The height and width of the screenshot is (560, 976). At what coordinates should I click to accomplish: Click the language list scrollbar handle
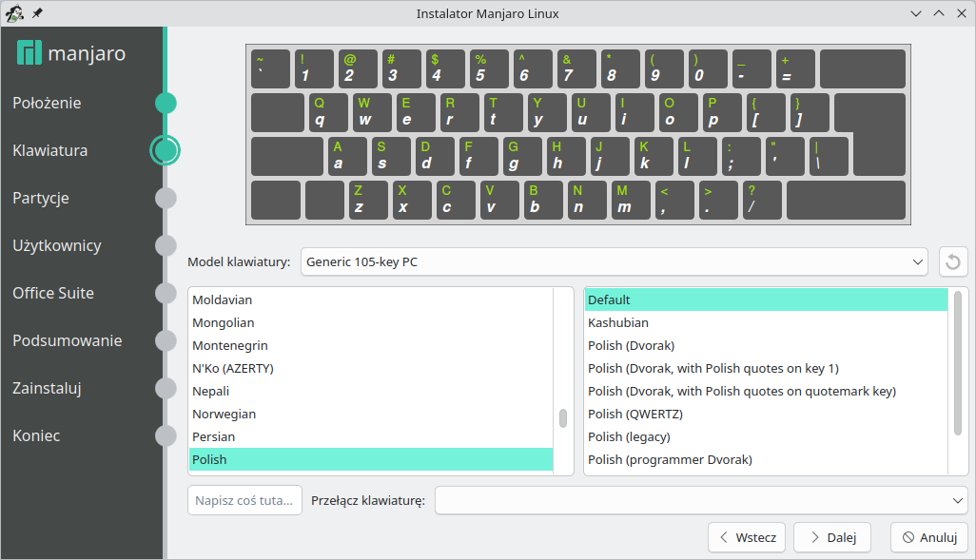(563, 418)
